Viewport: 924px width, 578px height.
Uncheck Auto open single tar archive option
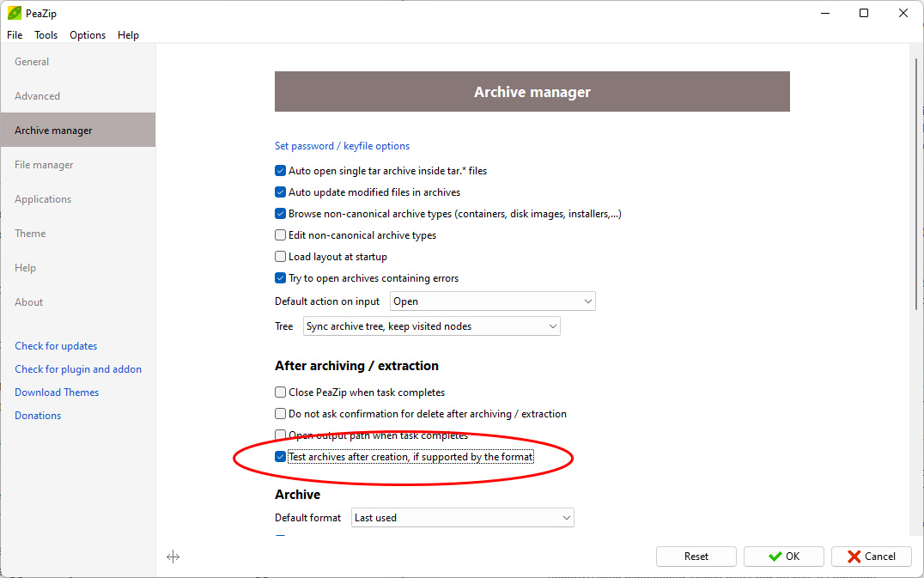point(280,171)
